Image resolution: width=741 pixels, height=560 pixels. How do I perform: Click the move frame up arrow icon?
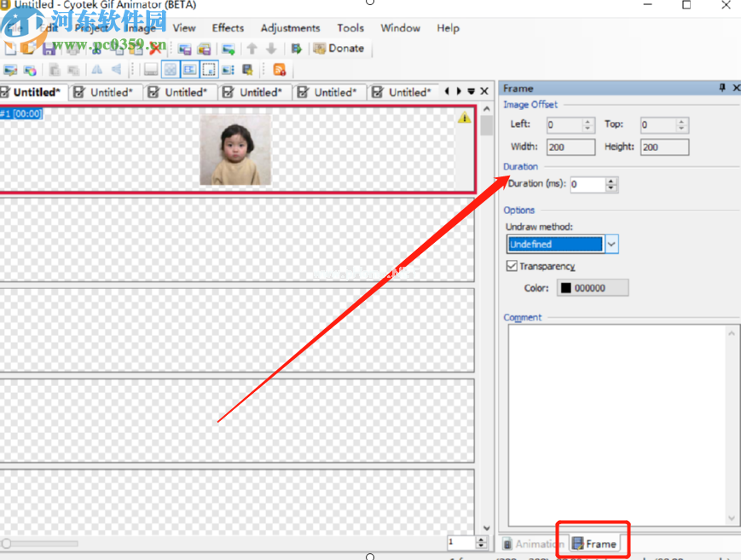252,49
